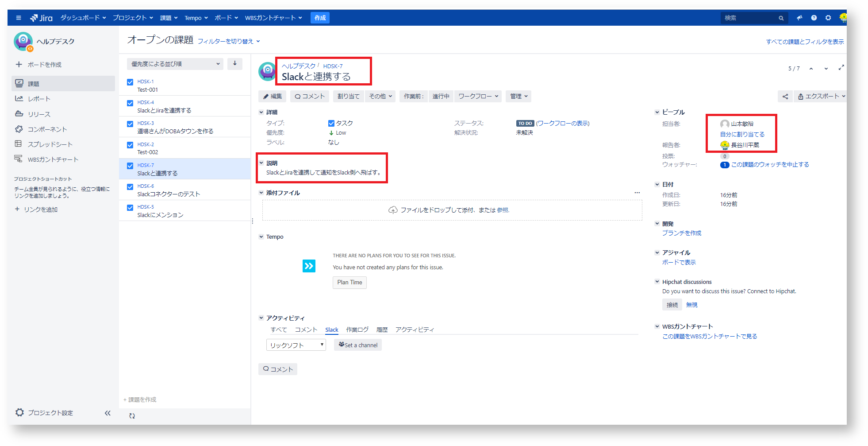868x446 pixels.
Task: Collapse the sidebar with the double chevron
Action: coord(108,413)
